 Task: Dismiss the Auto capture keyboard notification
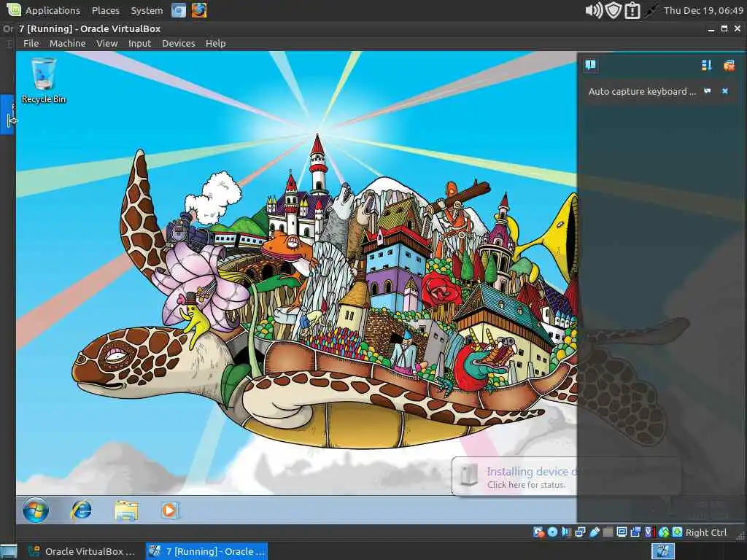point(724,91)
